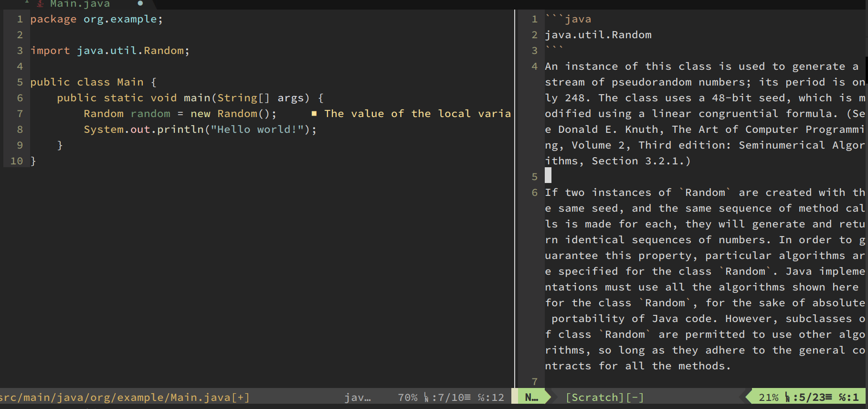Click the cursor block on line 5 of scratch
Image resolution: width=868 pixels, height=409 pixels.
click(548, 175)
